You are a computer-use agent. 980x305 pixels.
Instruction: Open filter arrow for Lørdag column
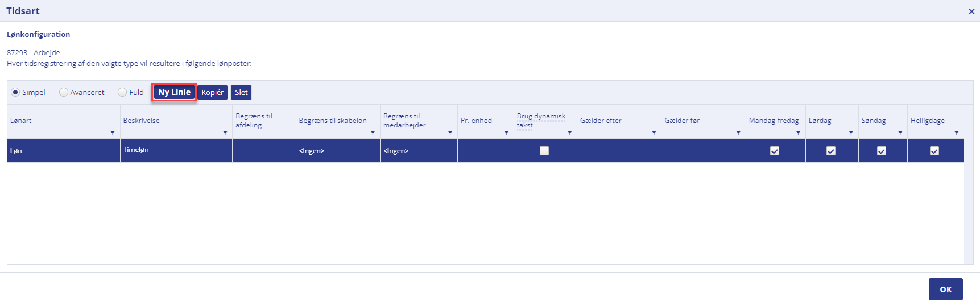tap(851, 133)
